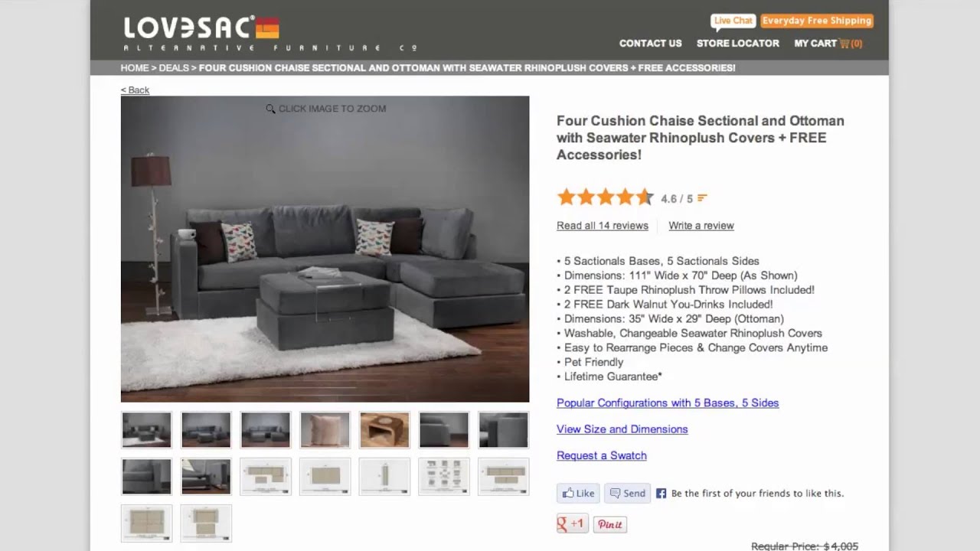Screen dimensions: 980x551
Task: Click the Facebook Send button
Action: click(x=627, y=494)
